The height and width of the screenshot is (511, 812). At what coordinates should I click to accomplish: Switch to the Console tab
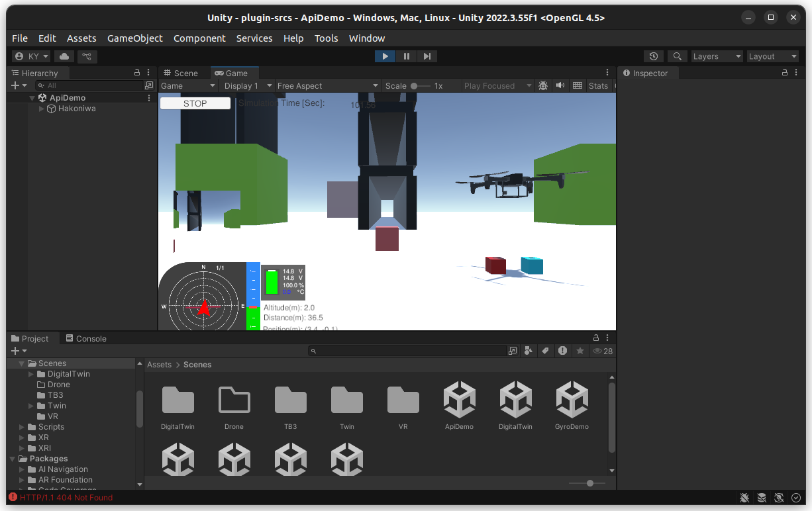point(85,338)
